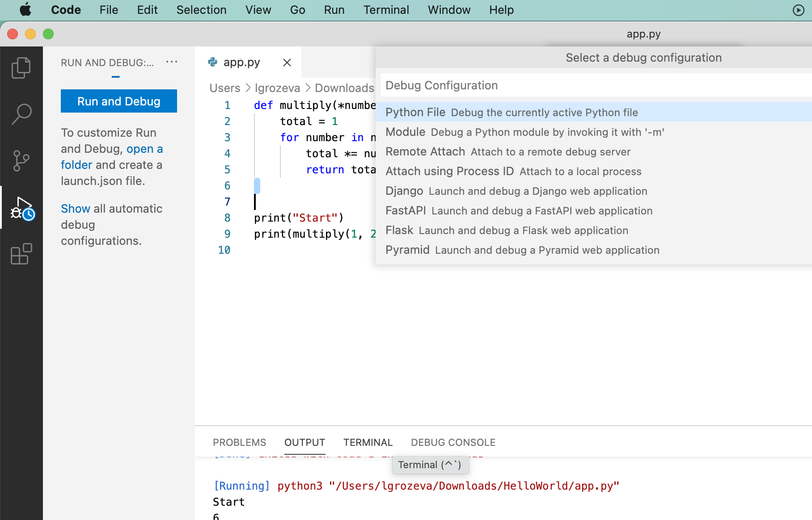Viewport: 812px width, 520px height.
Task: Click the Show automatic debug configurations link
Action: coord(76,209)
